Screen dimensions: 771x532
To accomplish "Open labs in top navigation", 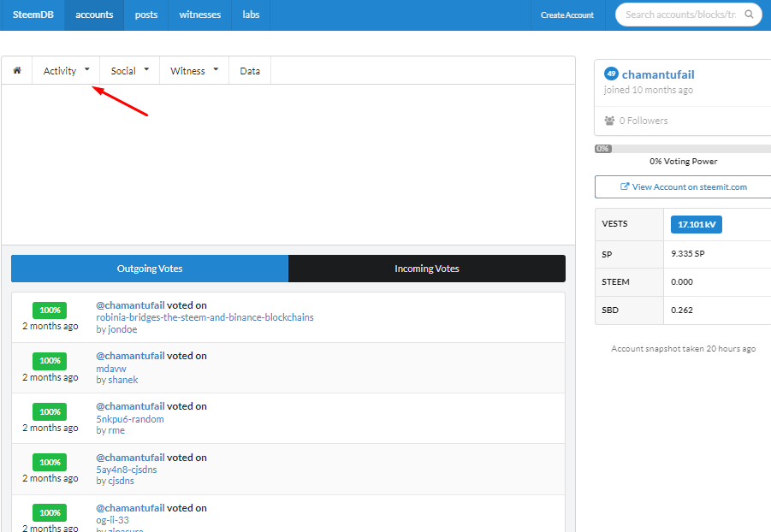I will pos(251,15).
